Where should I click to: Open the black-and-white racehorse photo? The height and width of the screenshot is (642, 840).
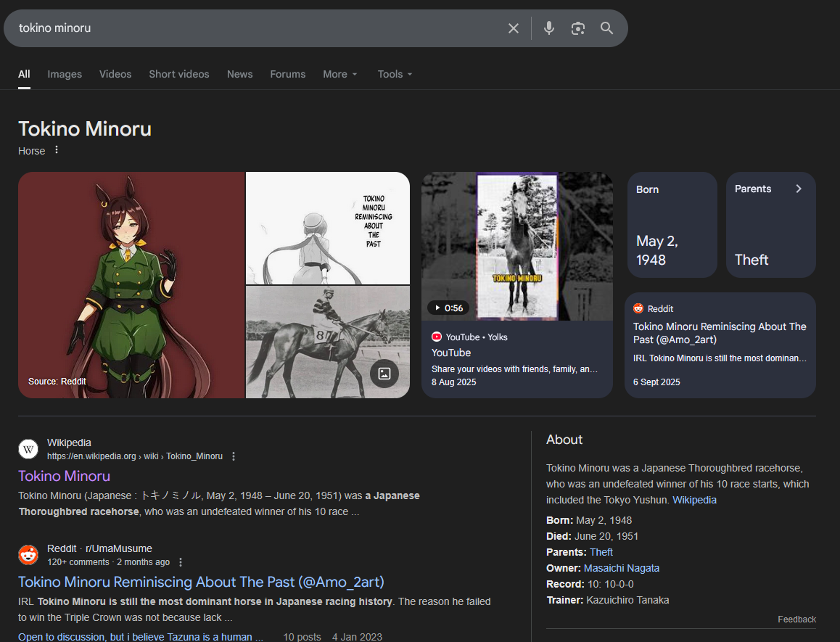[327, 342]
